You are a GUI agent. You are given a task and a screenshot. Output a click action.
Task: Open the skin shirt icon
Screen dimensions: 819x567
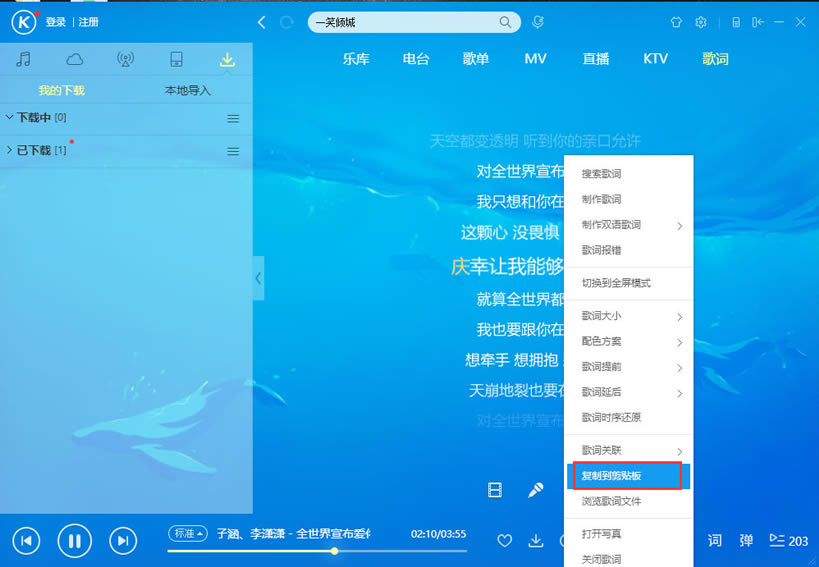(676, 22)
